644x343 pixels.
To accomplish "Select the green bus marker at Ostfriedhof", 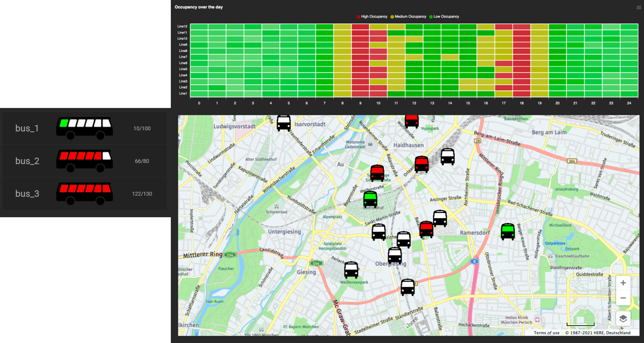I will point(370,199).
